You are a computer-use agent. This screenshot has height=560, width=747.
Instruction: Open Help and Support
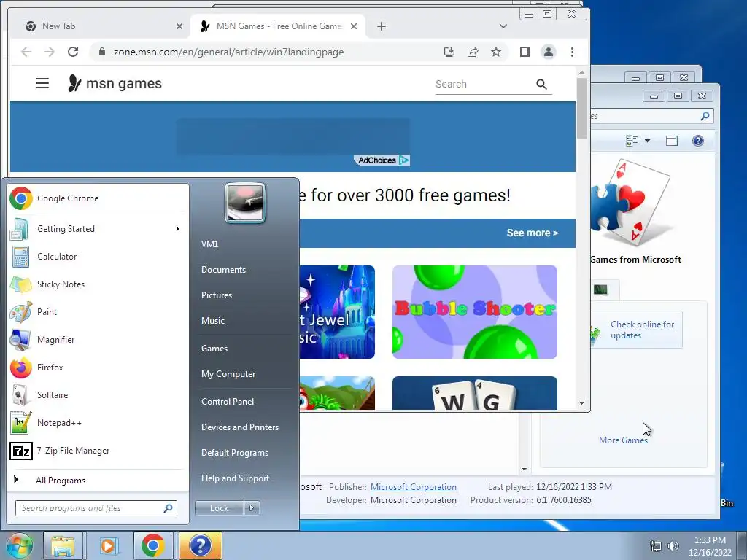[235, 478]
